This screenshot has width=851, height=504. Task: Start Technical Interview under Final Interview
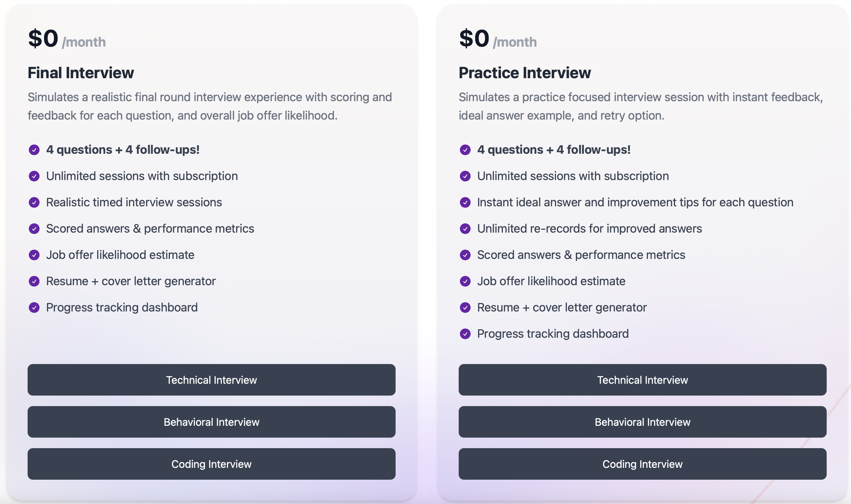click(211, 380)
